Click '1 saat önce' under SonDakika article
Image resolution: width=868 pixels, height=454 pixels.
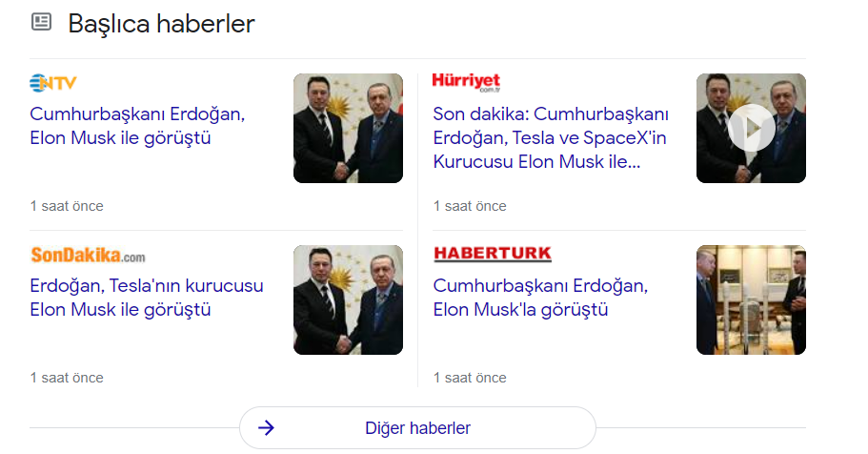click(x=67, y=378)
